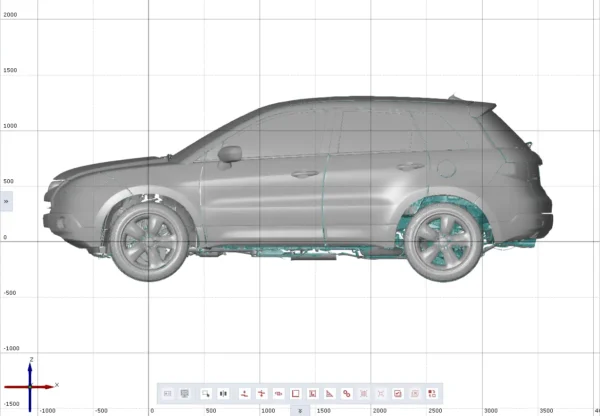Click the rear wheel of the car model
The width and height of the screenshot is (600, 416).
(443, 242)
